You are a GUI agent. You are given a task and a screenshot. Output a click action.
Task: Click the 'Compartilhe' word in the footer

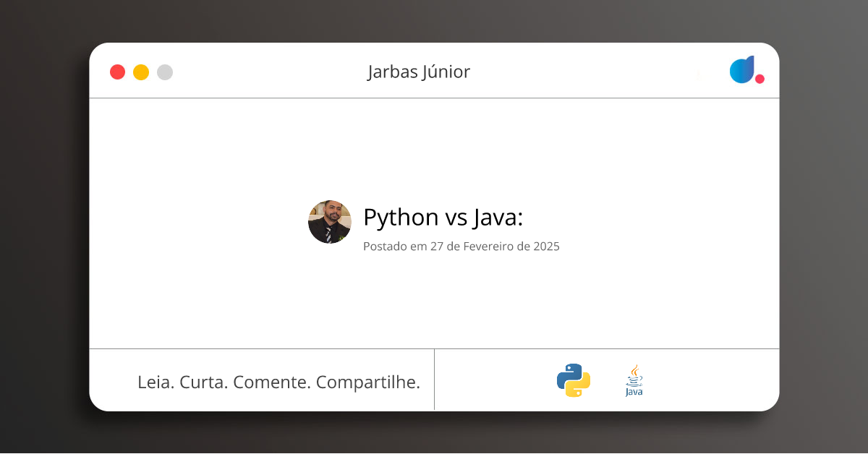pyautogui.click(x=370, y=382)
